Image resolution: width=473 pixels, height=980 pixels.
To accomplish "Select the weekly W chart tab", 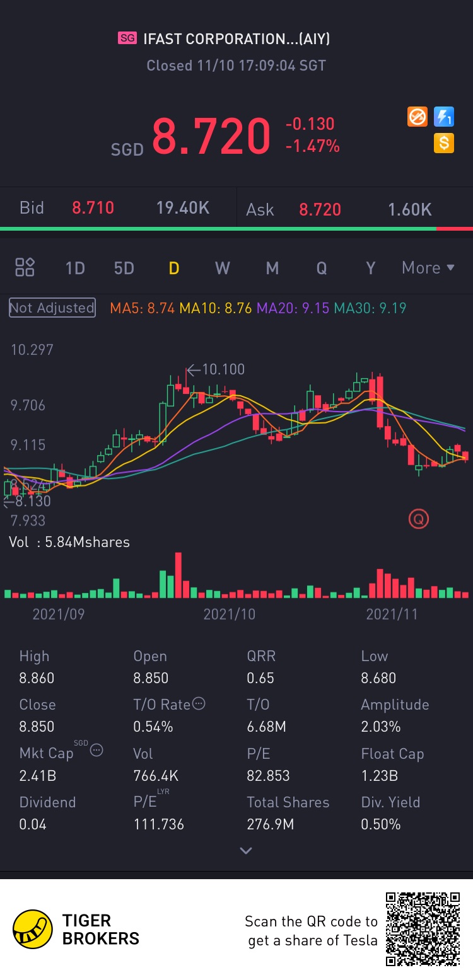I will click(223, 268).
